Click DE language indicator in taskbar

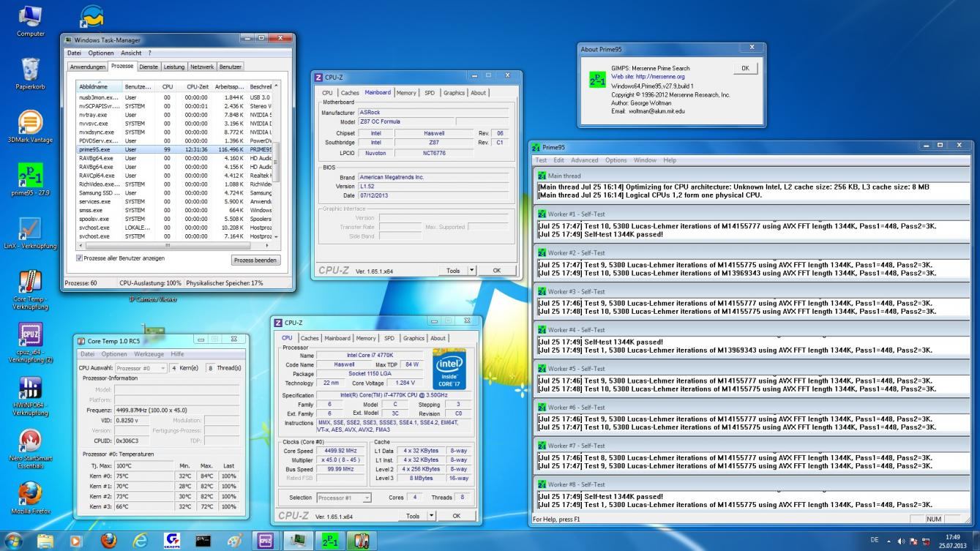click(x=875, y=541)
